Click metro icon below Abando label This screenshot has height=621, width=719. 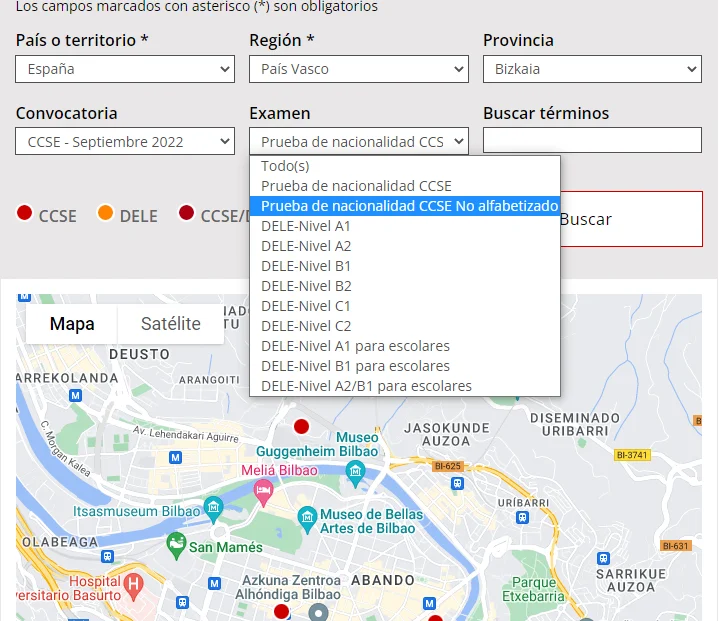point(429,603)
